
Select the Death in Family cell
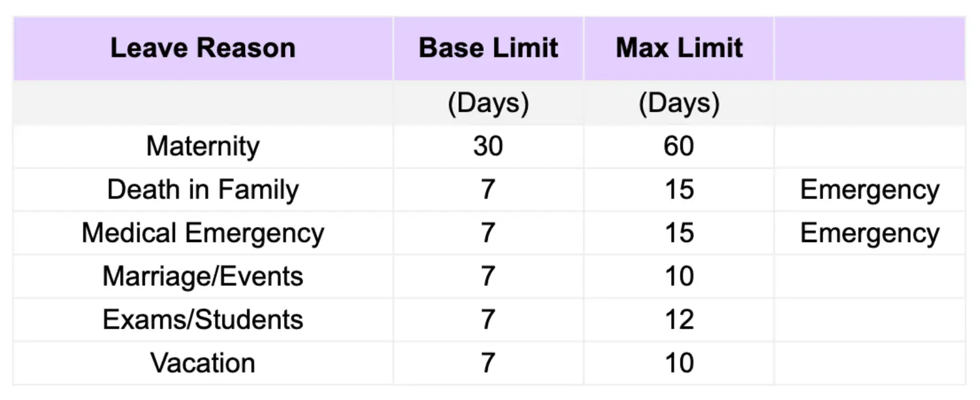[203, 190]
